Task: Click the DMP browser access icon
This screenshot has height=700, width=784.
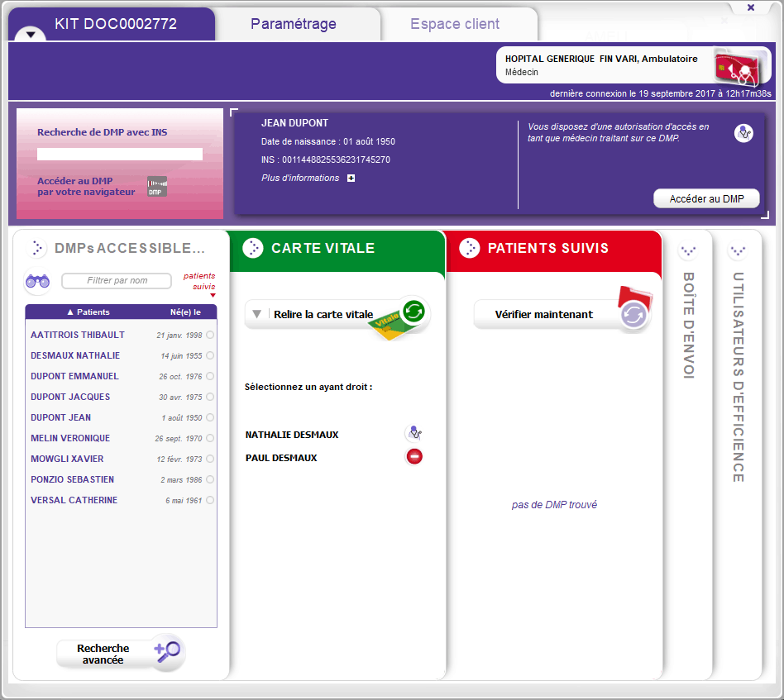Action: 157,187
